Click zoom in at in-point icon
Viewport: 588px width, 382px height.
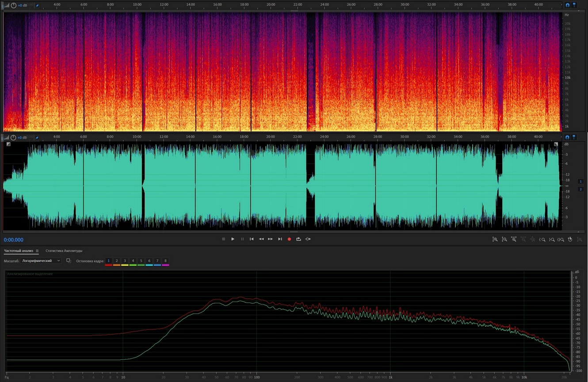pyautogui.click(x=542, y=239)
